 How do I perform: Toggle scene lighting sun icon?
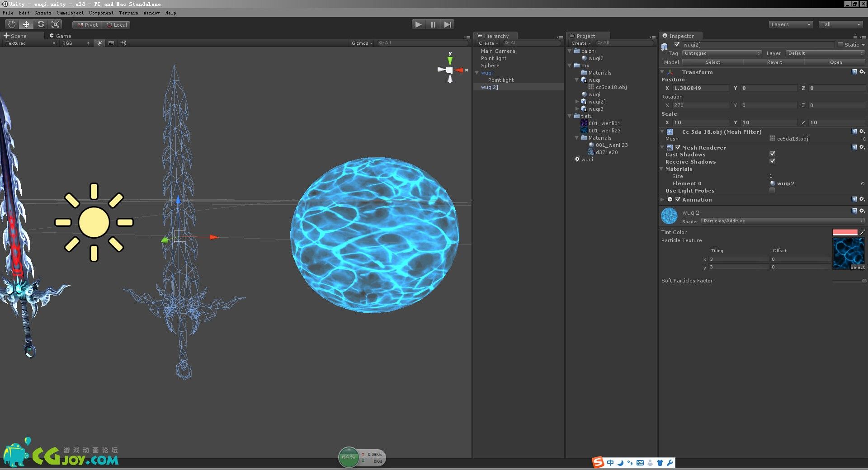[x=99, y=43]
